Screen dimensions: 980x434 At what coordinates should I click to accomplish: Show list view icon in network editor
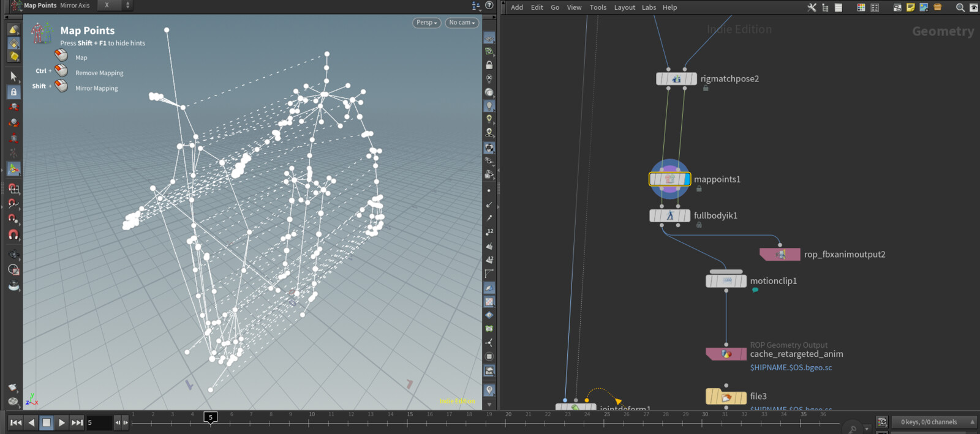(839, 7)
